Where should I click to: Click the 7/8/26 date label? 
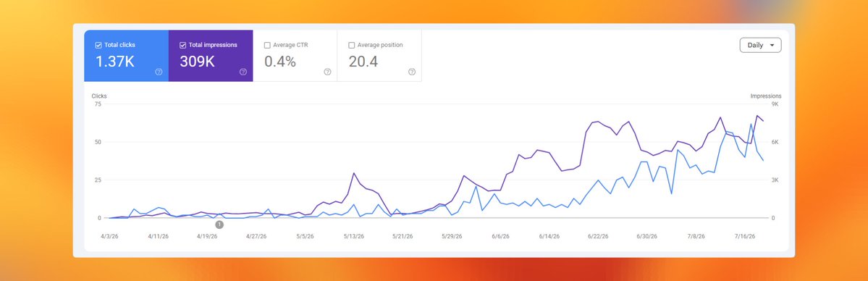pyautogui.click(x=696, y=236)
